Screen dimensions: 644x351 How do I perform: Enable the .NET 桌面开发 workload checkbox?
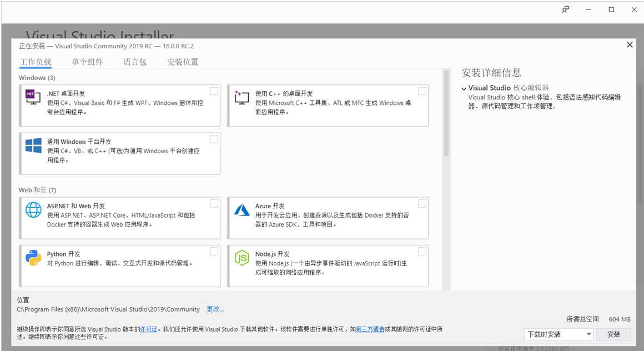click(x=214, y=91)
